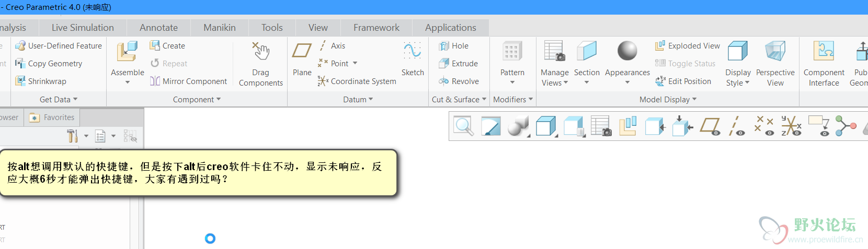868x249 pixels.
Task: Click the Repaint icon in graphics toolbar
Action: click(490, 126)
